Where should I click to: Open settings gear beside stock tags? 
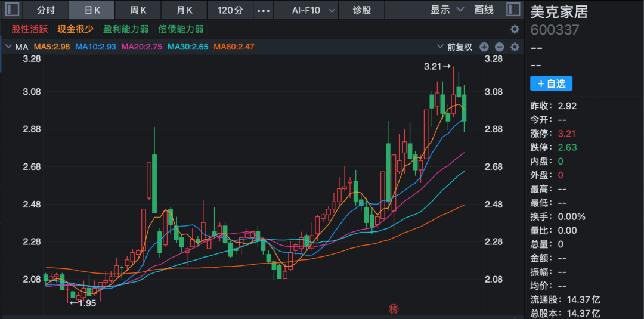515,29
